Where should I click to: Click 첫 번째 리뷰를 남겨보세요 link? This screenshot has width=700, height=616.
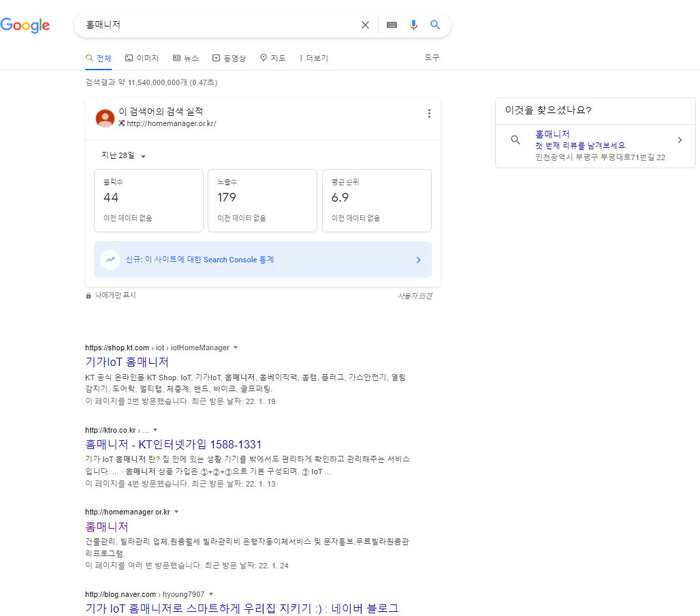(x=581, y=146)
